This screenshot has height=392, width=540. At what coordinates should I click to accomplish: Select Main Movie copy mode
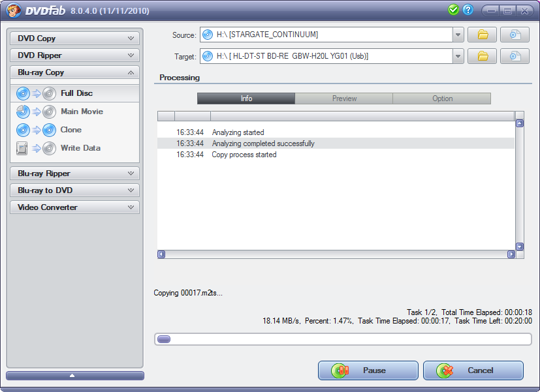74,112
